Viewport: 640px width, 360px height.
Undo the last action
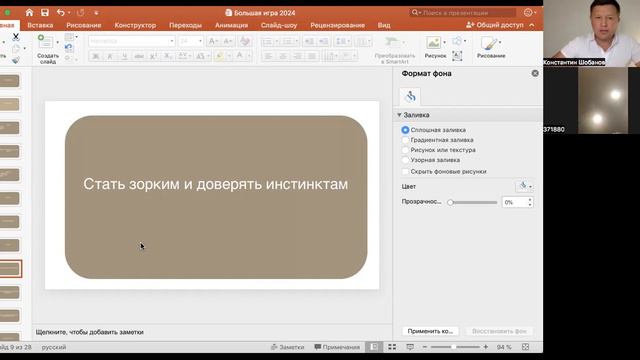point(60,13)
